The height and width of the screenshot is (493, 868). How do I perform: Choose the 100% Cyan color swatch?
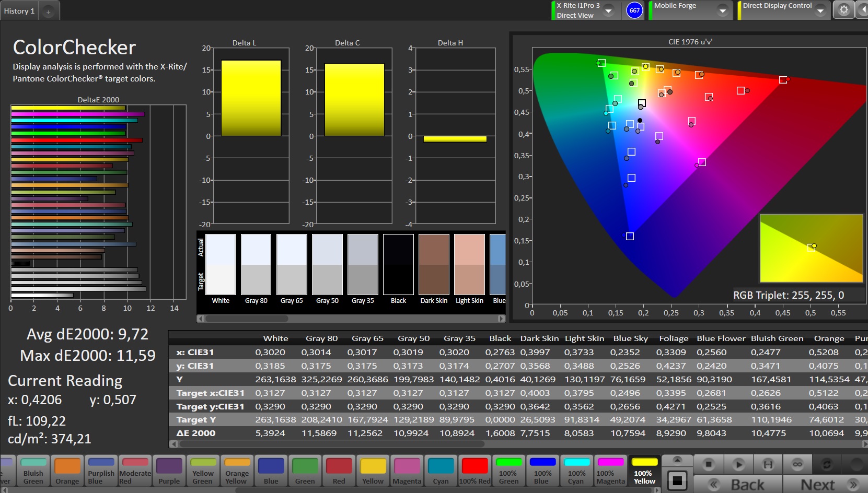tap(576, 471)
